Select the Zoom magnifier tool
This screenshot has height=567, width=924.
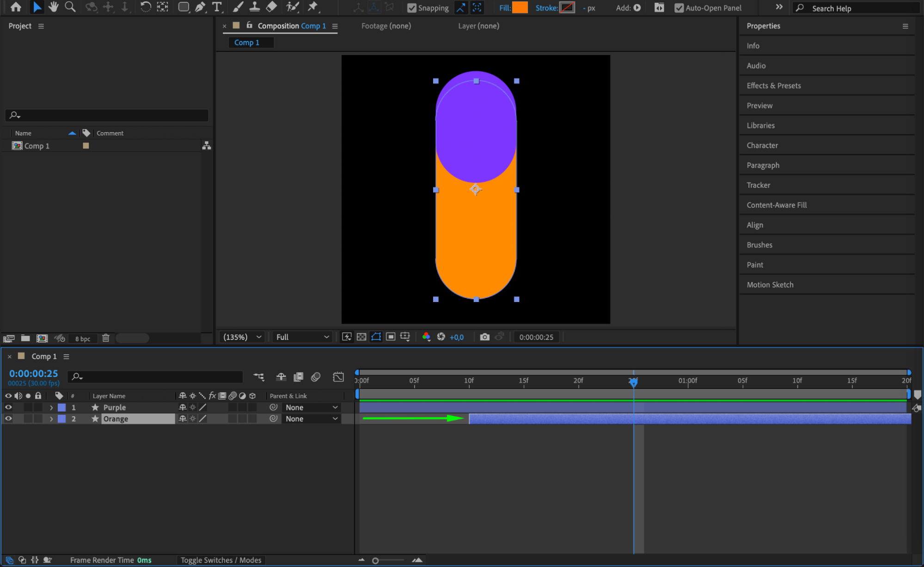point(70,7)
